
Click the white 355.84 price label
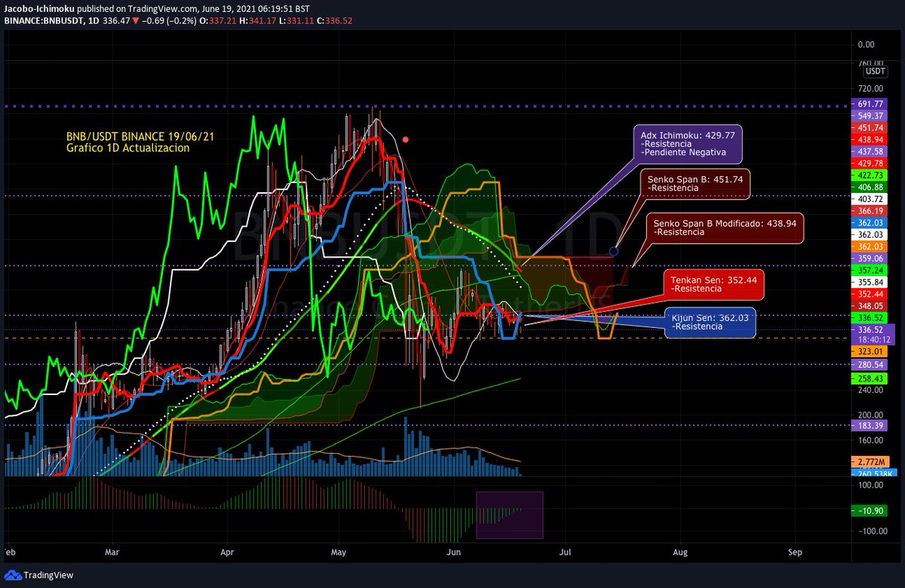[871, 281]
